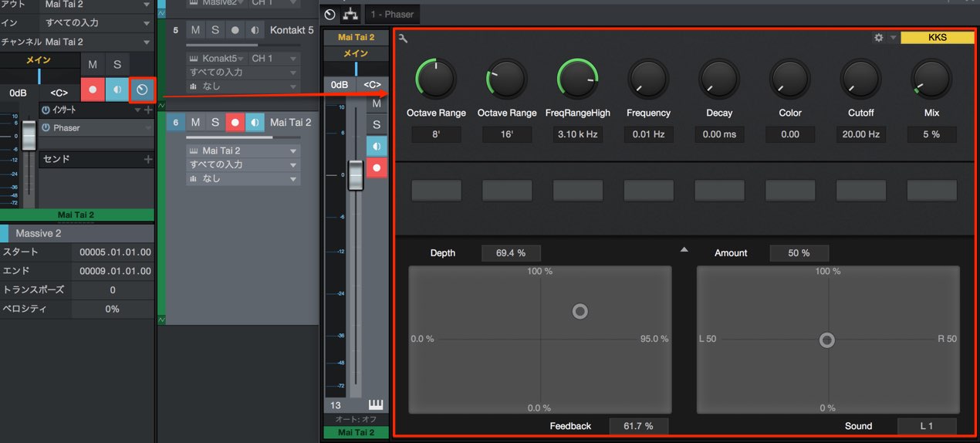Viewport: 980px width, 443px height.
Task: Click the Octave Range knob set to 16'
Action: (x=507, y=79)
